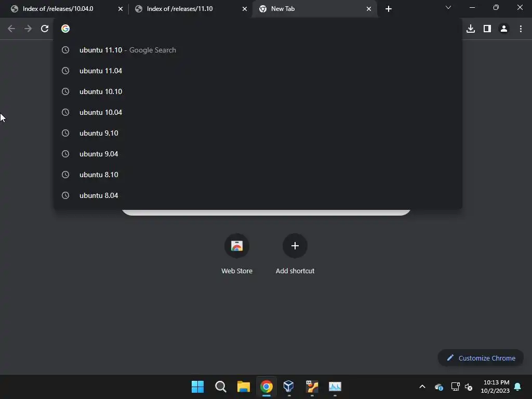Viewport: 532px width, 399px height.
Task: Select the ubuntu 8.10 suggestion
Action: tap(258, 175)
